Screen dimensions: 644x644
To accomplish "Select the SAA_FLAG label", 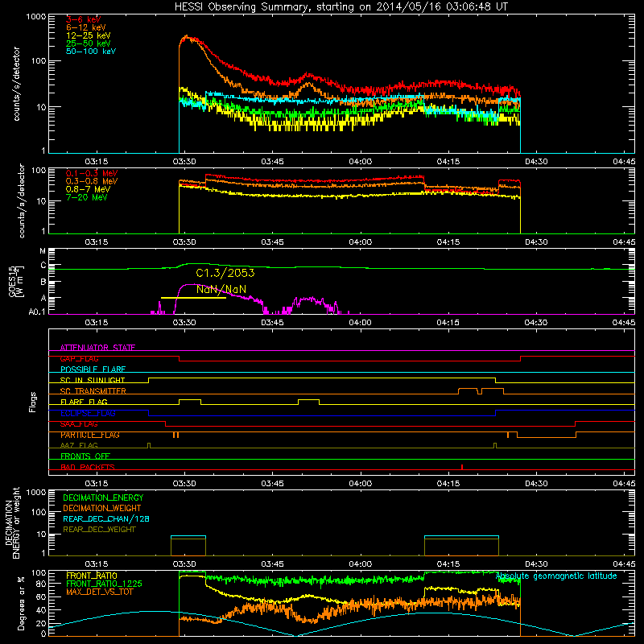I will (x=79, y=424).
